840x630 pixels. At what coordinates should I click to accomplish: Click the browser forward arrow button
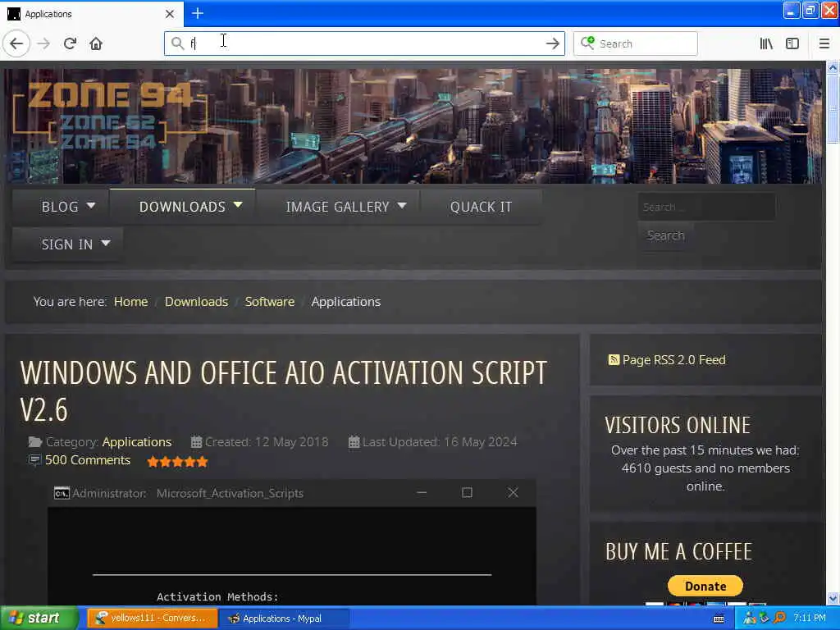click(43, 43)
